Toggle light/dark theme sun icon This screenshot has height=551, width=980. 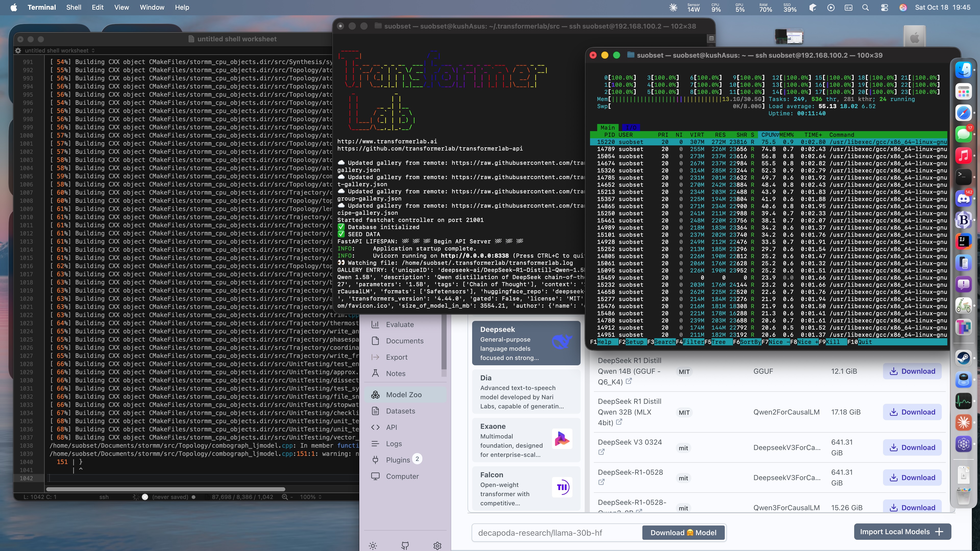(373, 546)
